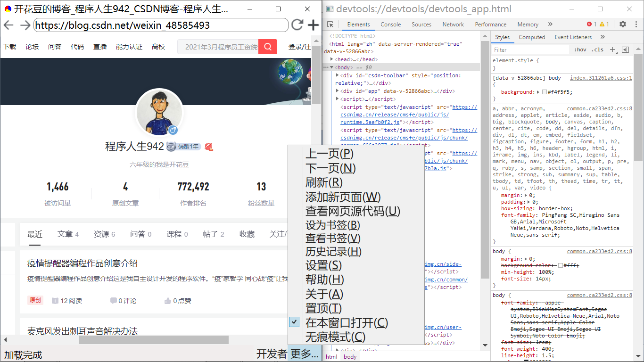
Task: Open the Network tab
Action: [x=453, y=25]
